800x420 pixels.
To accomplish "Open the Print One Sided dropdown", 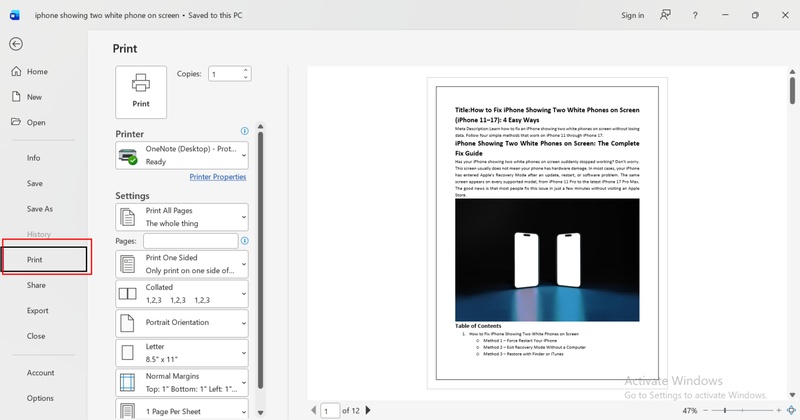I will [182, 264].
